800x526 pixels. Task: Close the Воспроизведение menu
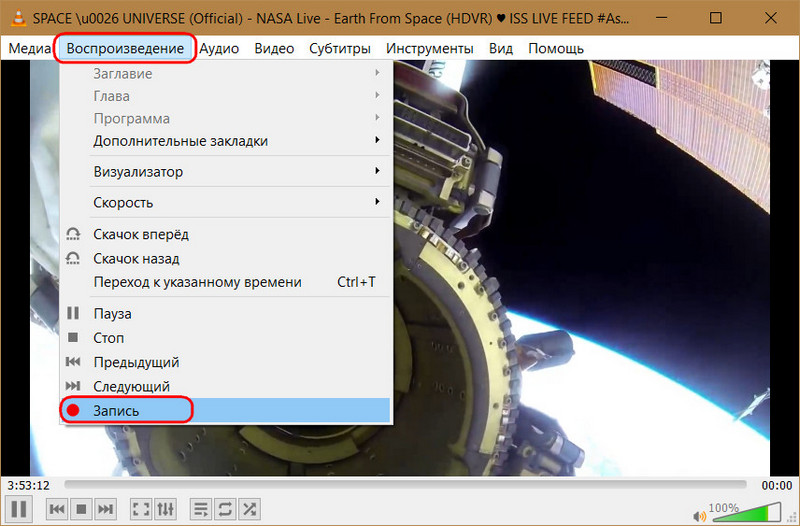pos(125,48)
